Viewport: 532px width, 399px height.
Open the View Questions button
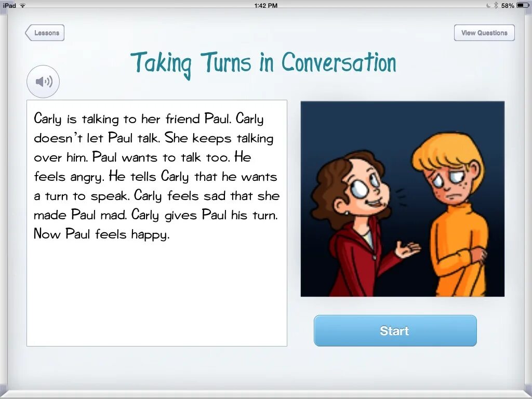tap(484, 33)
